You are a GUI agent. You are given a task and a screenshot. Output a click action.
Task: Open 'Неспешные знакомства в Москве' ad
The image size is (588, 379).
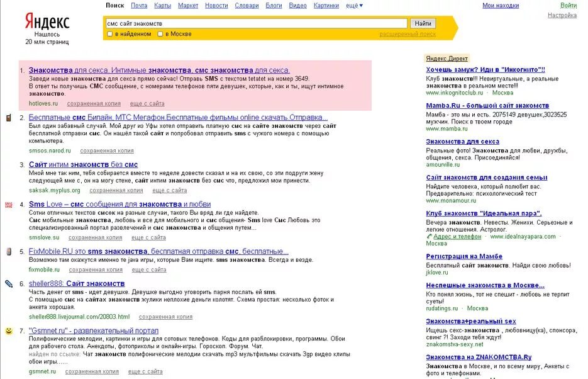[x=485, y=286]
